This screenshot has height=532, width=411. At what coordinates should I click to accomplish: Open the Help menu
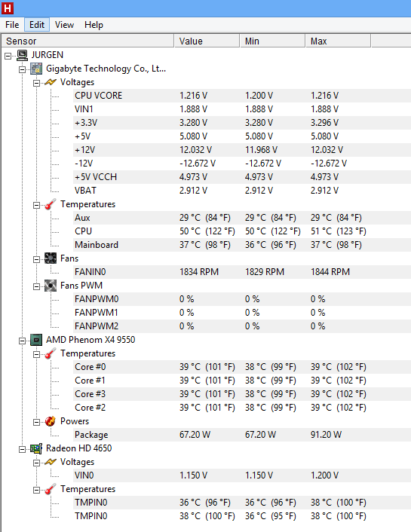coord(94,25)
